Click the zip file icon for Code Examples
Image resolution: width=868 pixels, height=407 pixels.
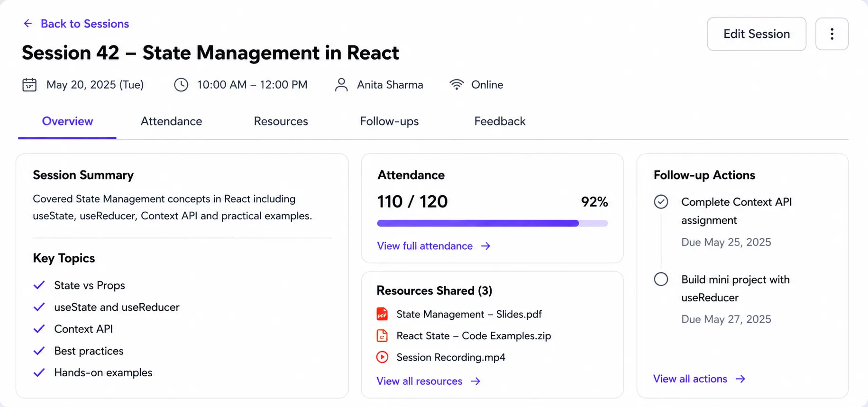click(x=382, y=335)
